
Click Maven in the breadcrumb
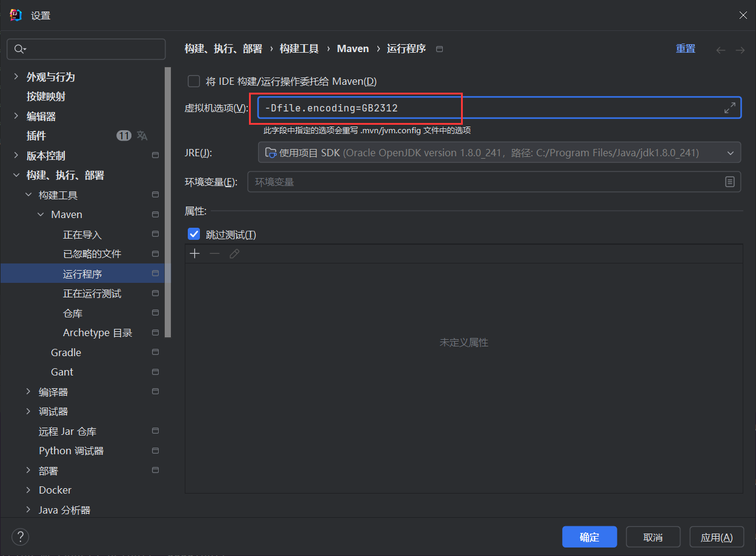pyautogui.click(x=353, y=48)
